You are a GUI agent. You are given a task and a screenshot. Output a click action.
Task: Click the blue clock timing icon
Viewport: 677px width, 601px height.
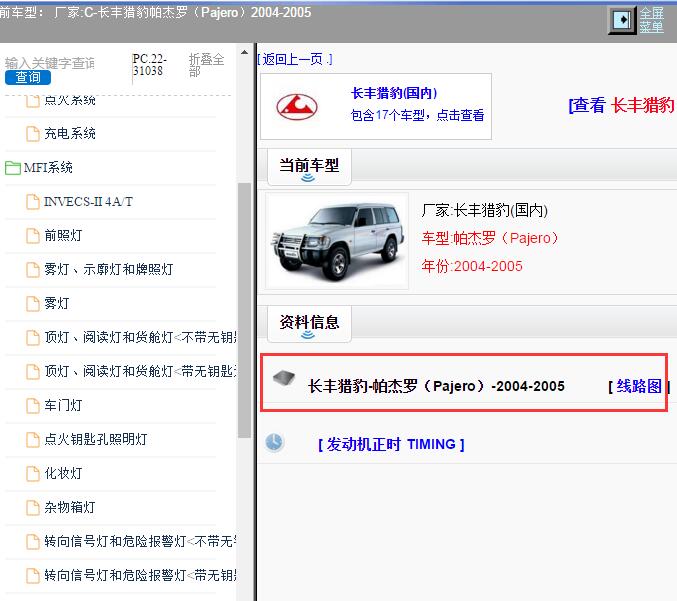click(x=274, y=442)
